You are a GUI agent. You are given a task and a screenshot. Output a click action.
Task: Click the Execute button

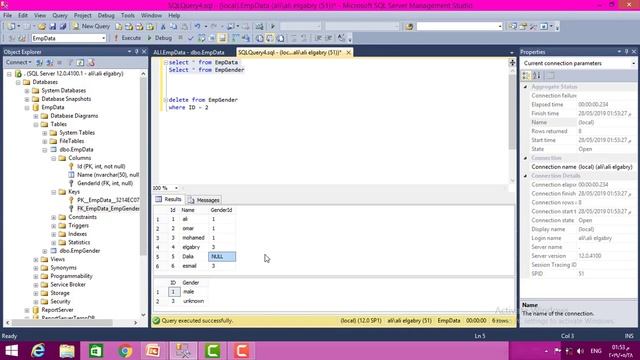[x=127, y=38]
